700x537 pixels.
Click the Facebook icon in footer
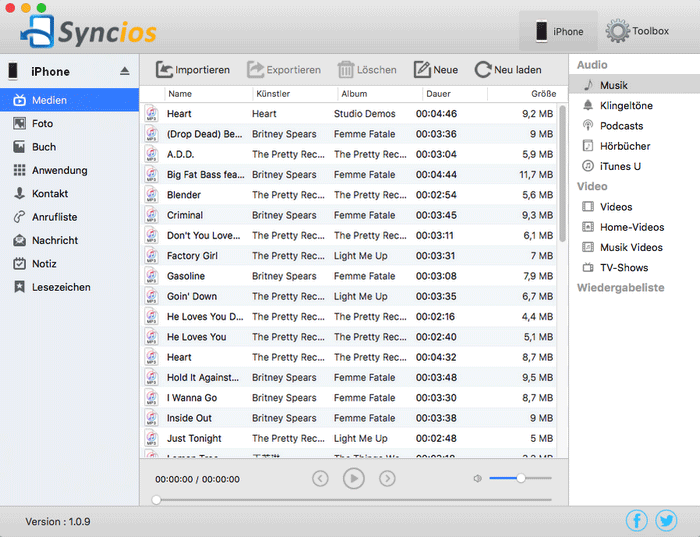click(x=637, y=520)
